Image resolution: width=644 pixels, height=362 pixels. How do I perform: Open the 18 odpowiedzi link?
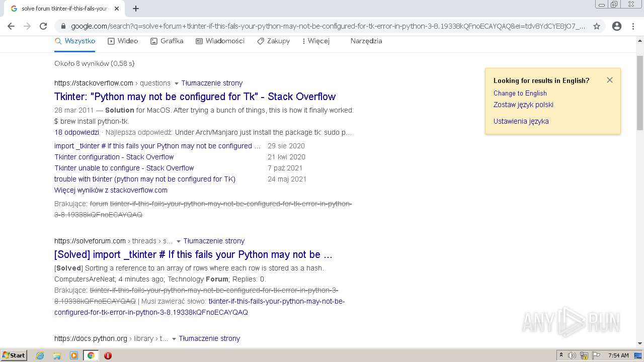(76, 132)
